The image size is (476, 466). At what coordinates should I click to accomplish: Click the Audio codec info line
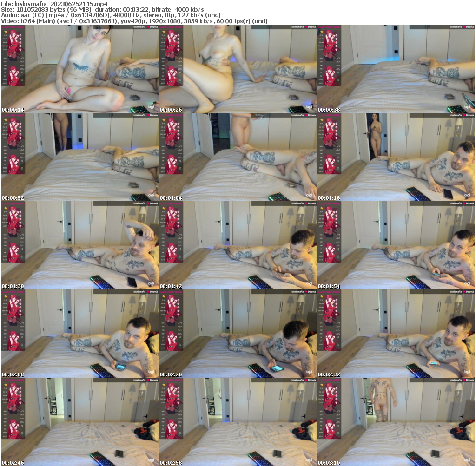coord(111,15)
